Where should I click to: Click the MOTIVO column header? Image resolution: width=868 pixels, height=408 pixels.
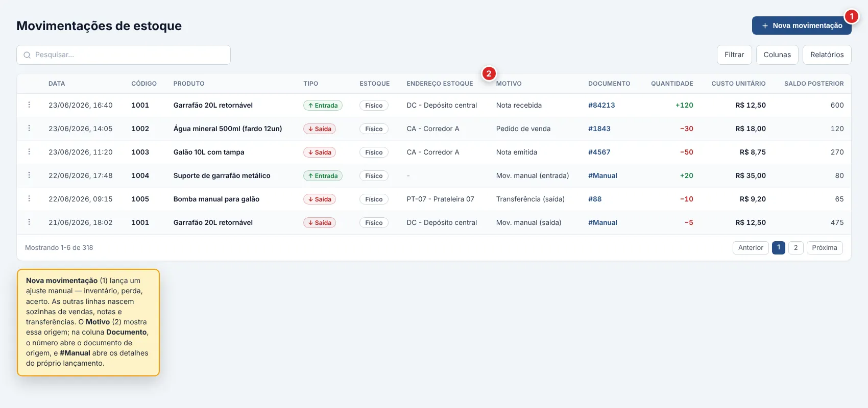tap(509, 84)
